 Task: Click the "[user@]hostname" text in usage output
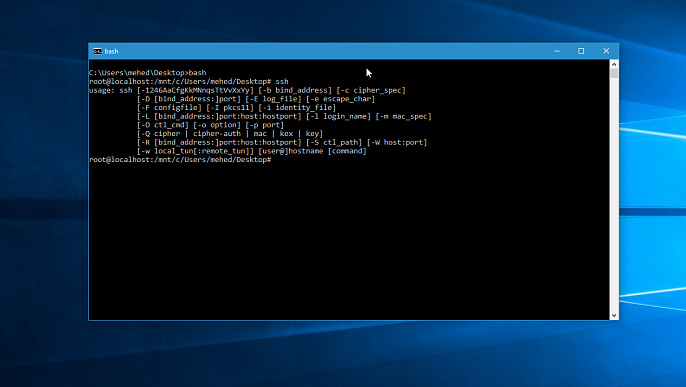coord(291,151)
